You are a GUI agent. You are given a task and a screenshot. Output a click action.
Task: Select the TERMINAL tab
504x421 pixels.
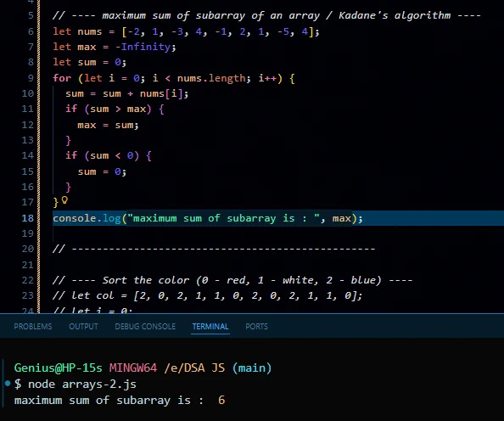coord(210,327)
